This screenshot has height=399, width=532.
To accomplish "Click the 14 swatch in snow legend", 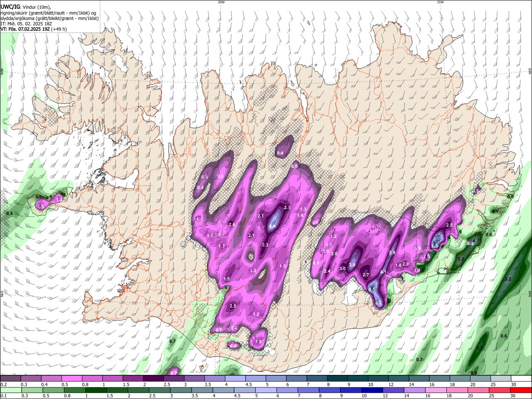I will [x=419, y=379].
